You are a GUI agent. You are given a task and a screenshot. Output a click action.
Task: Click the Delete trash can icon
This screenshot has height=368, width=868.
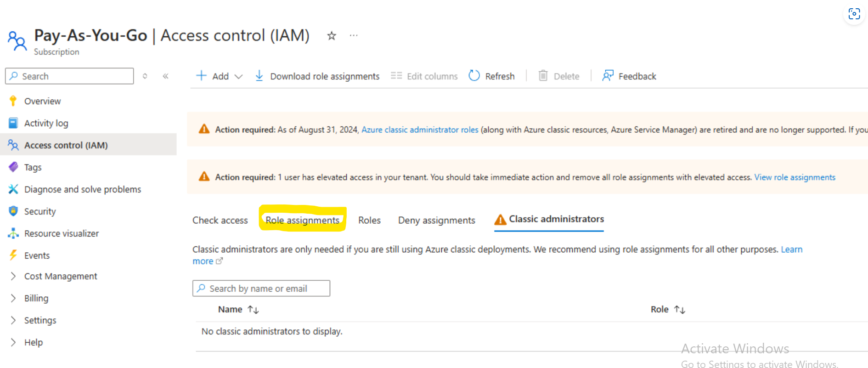pos(543,75)
